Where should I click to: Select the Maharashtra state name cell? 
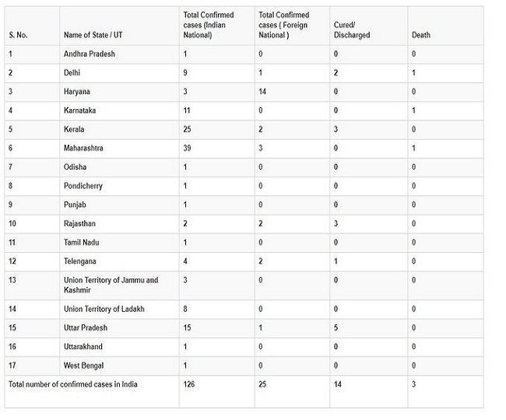(83, 148)
